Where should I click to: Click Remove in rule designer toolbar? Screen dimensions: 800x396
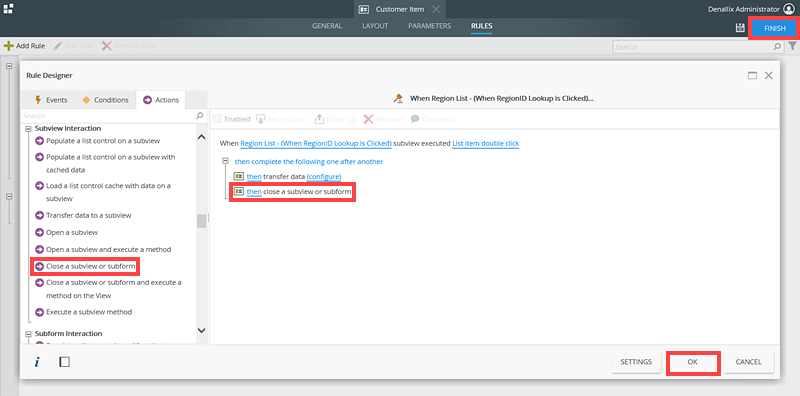point(382,119)
